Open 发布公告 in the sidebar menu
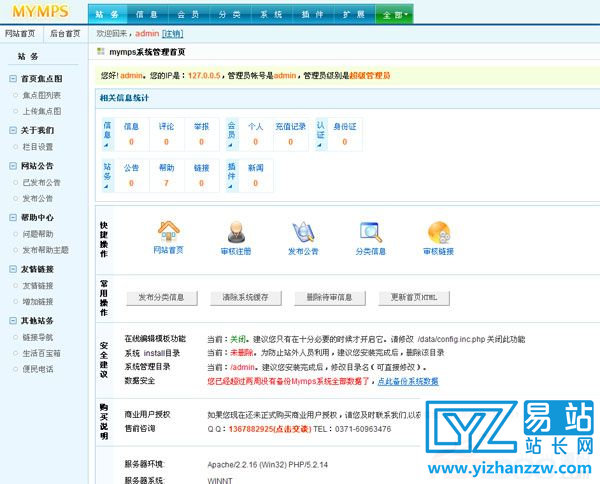The image size is (600, 484). (x=38, y=199)
